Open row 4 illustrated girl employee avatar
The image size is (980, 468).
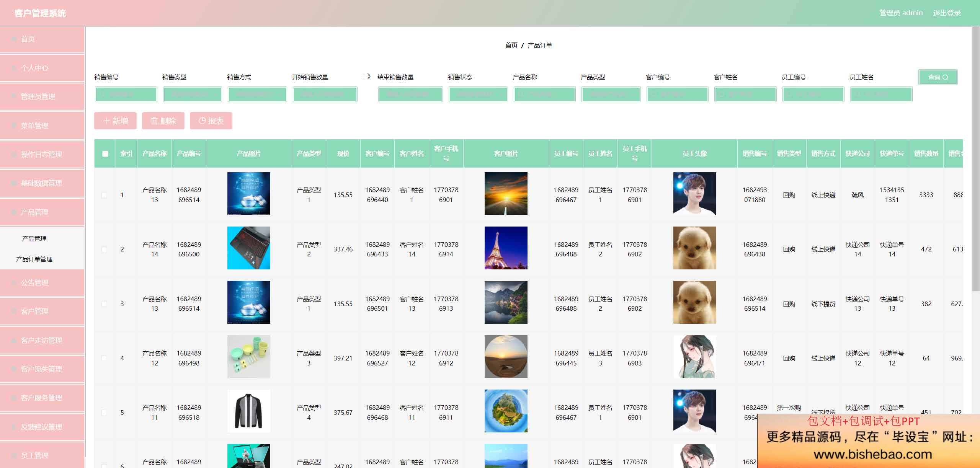pos(694,357)
